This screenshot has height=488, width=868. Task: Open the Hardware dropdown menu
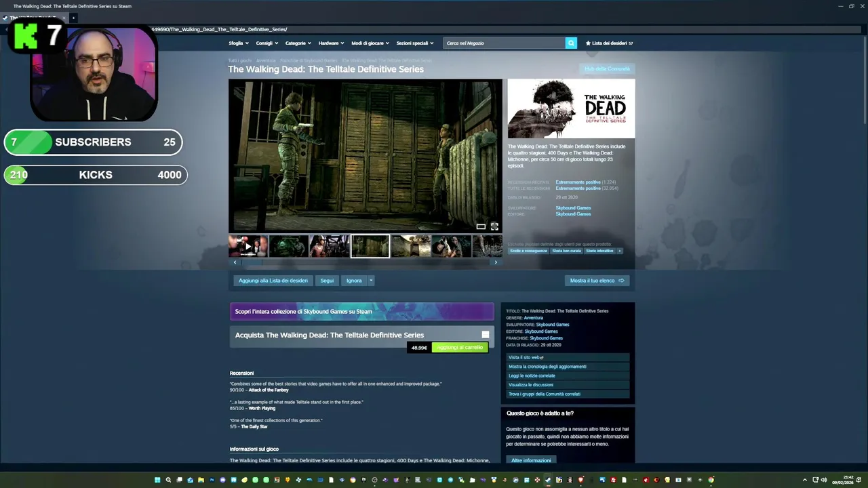click(x=331, y=43)
